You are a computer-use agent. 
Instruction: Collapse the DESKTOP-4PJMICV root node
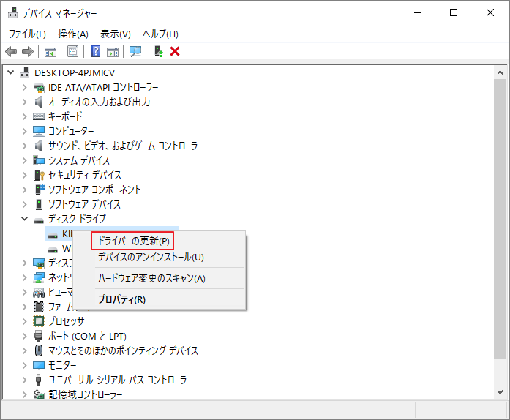pos(11,72)
